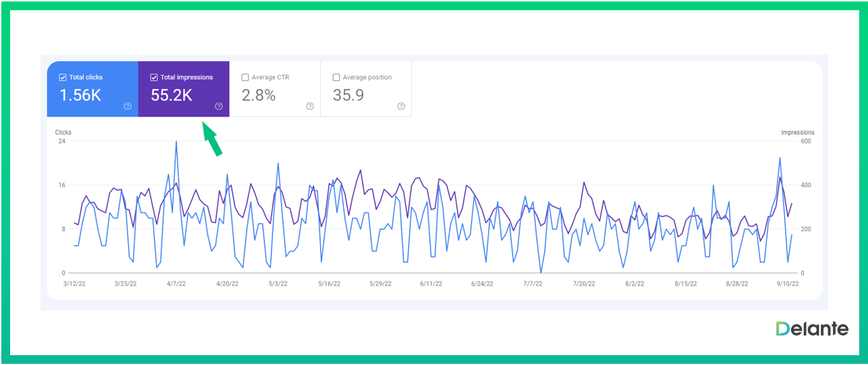Select the 35.9 average position card

(x=366, y=89)
